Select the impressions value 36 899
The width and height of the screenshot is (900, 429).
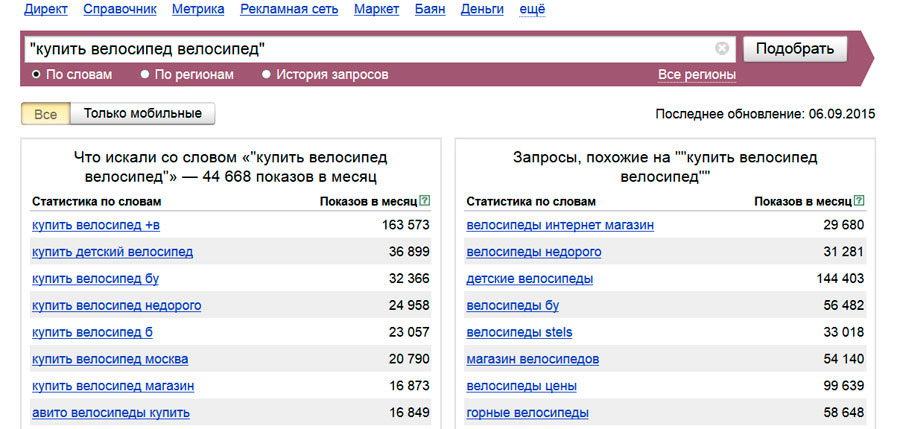[x=409, y=252]
